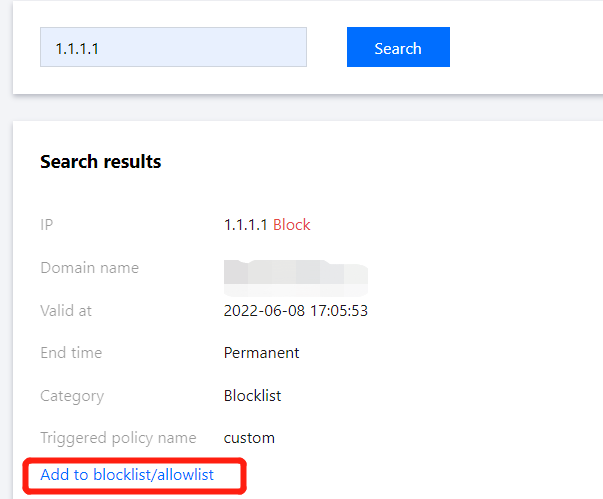Click the blurred domain name value
Viewport: 603px width, 499px height.
(295, 270)
